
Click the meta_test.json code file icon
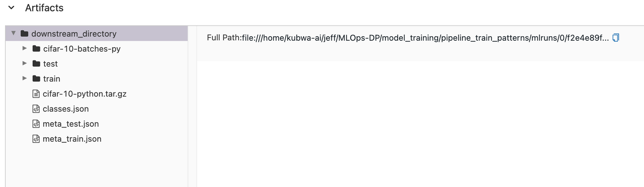coord(36,124)
